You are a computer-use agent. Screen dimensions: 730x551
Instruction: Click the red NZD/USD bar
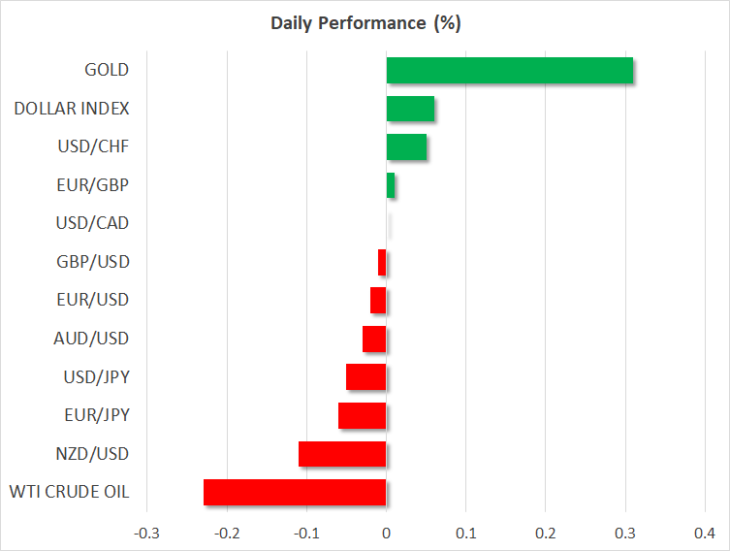pyautogui.click(x=342, y=454)
